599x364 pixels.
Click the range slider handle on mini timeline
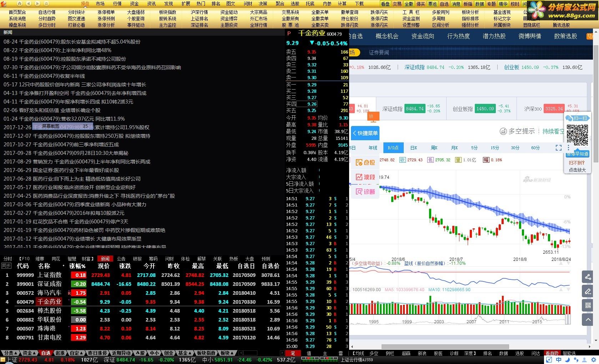pos(568,319)
